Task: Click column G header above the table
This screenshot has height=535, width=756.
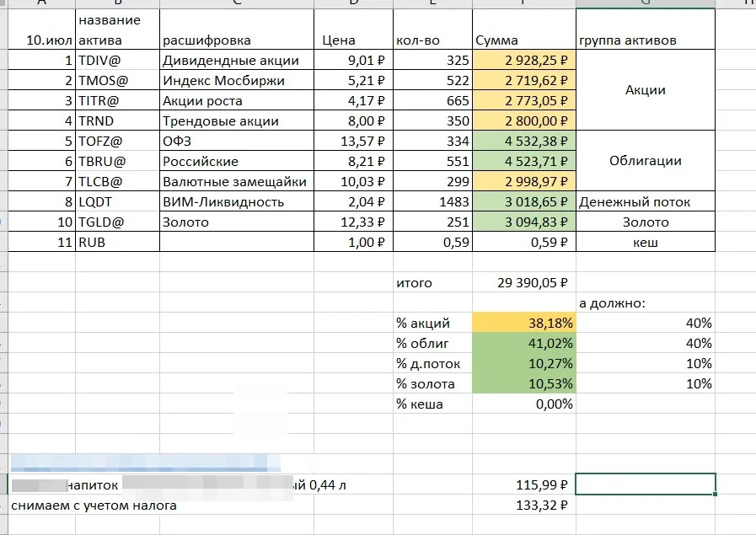Action: coord(645,3)
